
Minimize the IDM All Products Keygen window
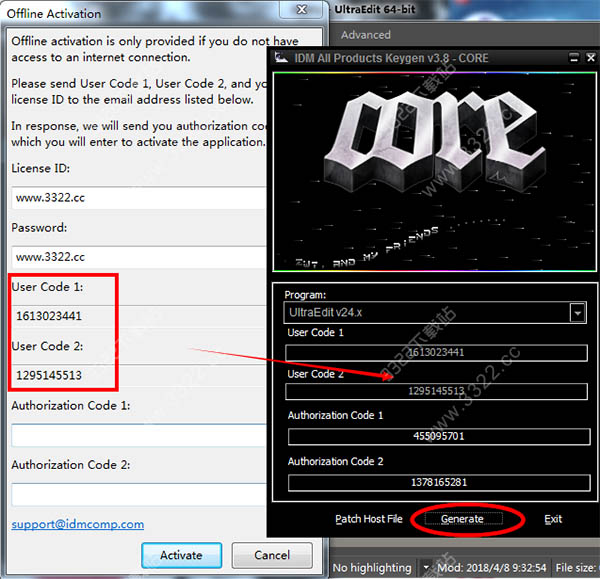(x=573, y=58)
